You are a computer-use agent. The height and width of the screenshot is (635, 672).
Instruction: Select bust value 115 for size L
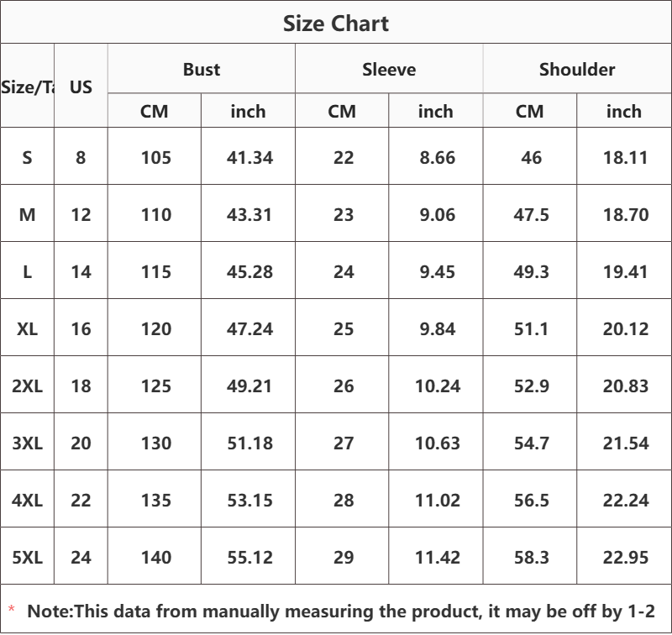tap(156, 271)
